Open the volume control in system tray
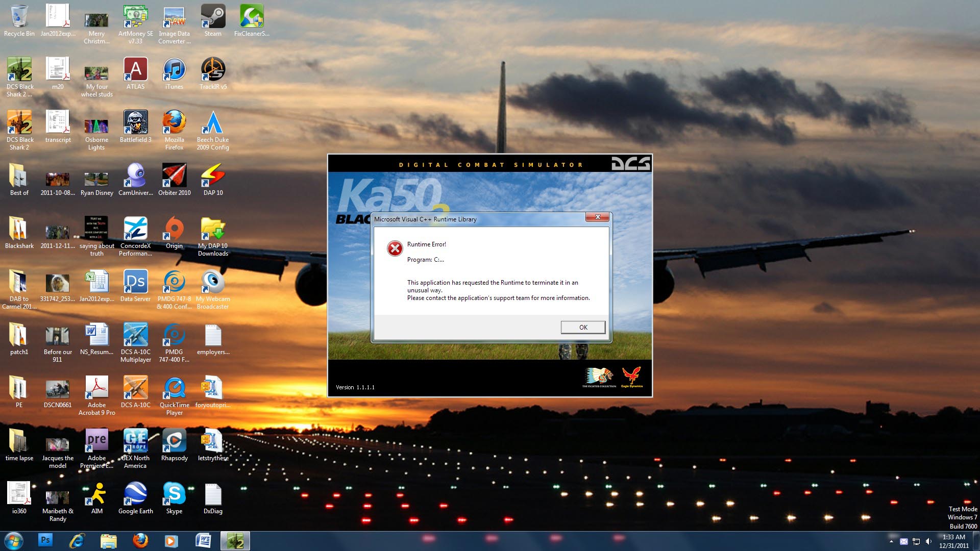The height and width of the screenshot is (551, 980). click(928, 541)
